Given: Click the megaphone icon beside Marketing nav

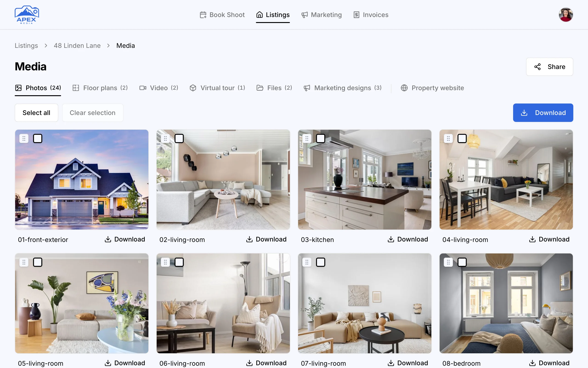Looking at the screenshot, I should coord(304,15).
